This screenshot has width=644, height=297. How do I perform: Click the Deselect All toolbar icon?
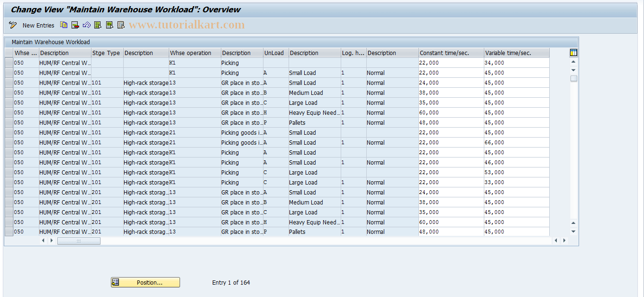click(x=121, y=25)
